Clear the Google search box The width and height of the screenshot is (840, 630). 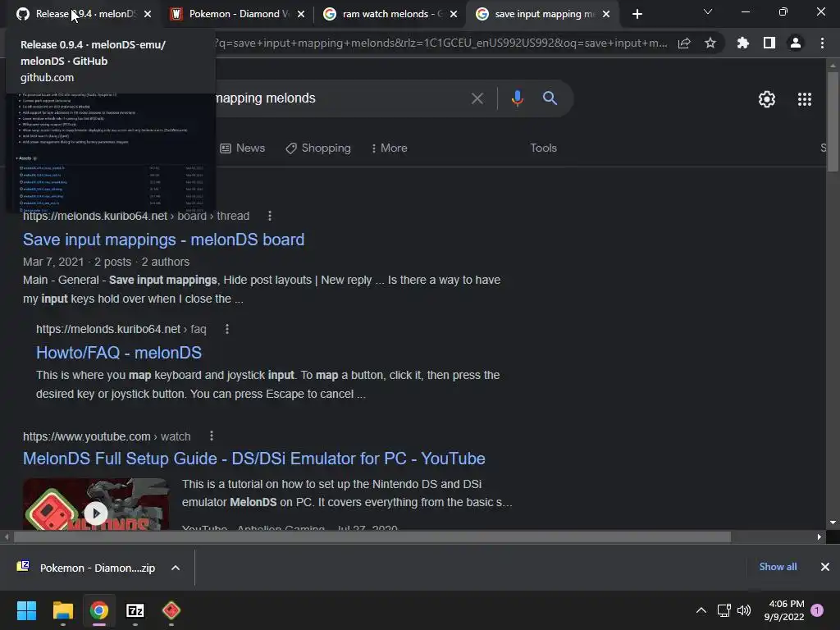[x=477, y=98]
